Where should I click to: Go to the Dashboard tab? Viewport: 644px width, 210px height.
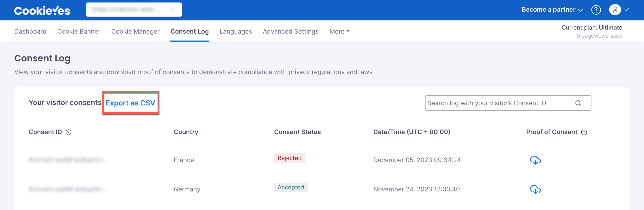pyautogui.click(x=30, y=32)
